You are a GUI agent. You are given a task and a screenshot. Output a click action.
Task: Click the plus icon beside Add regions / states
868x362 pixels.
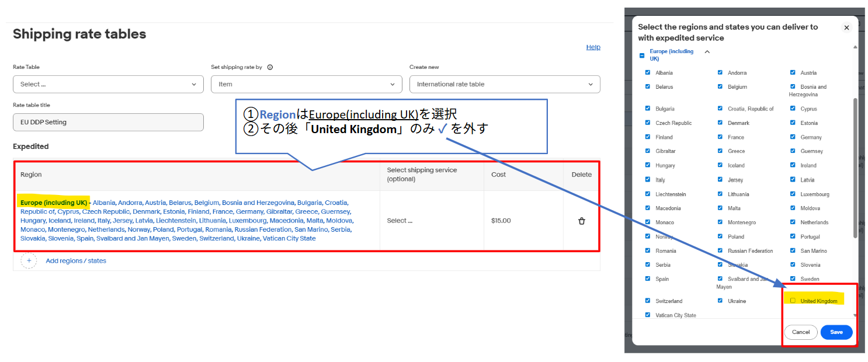[29, 260]
